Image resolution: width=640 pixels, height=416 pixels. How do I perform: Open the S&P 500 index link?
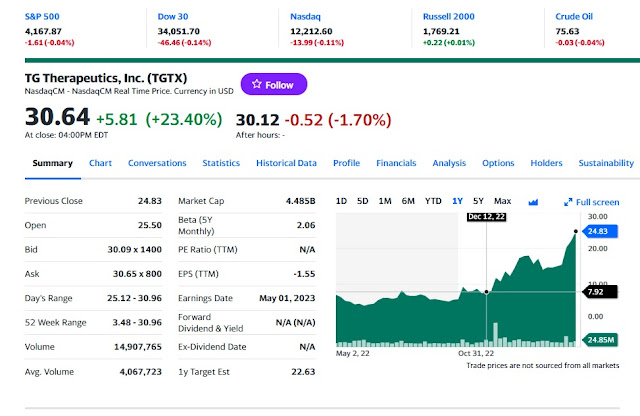point(42,16)
